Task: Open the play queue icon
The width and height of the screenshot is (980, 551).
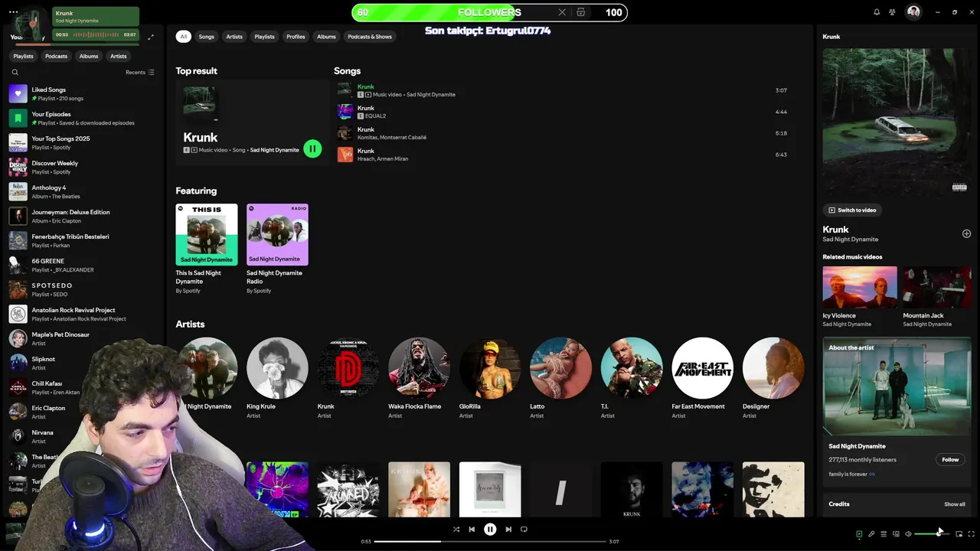Action: (884, 534)
